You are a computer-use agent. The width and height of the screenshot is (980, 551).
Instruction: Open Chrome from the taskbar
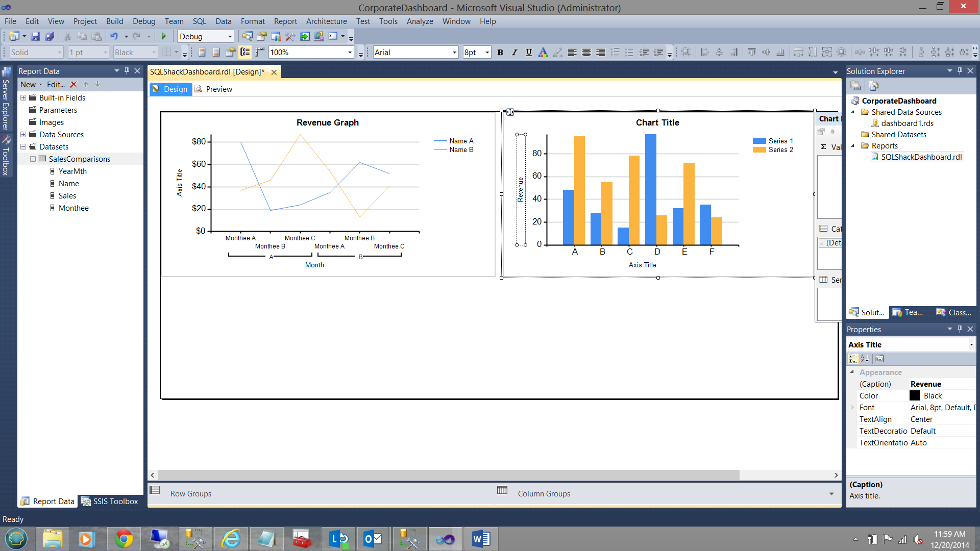[x=124, y=539]
